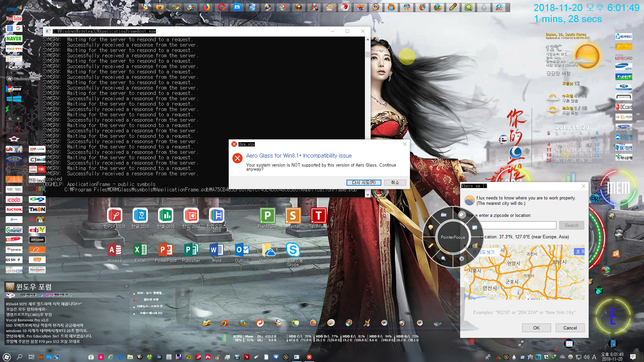
Task: Open NAVER shortcut on the left sidebar
Action: tap(14, 39)
